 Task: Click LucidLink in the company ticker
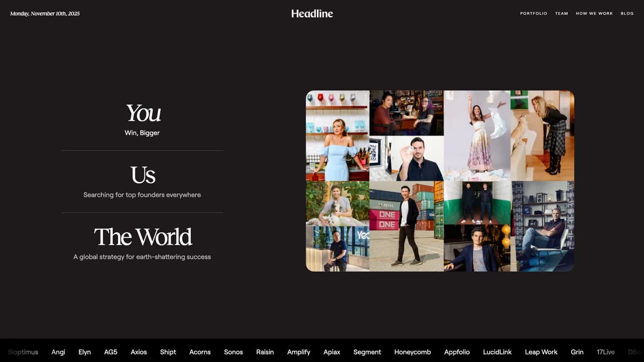[497, 352]
